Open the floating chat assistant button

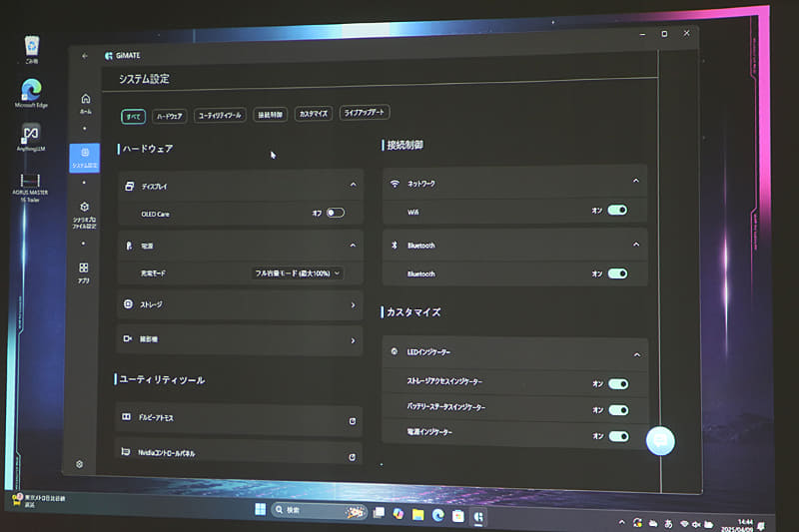point(660,441)
